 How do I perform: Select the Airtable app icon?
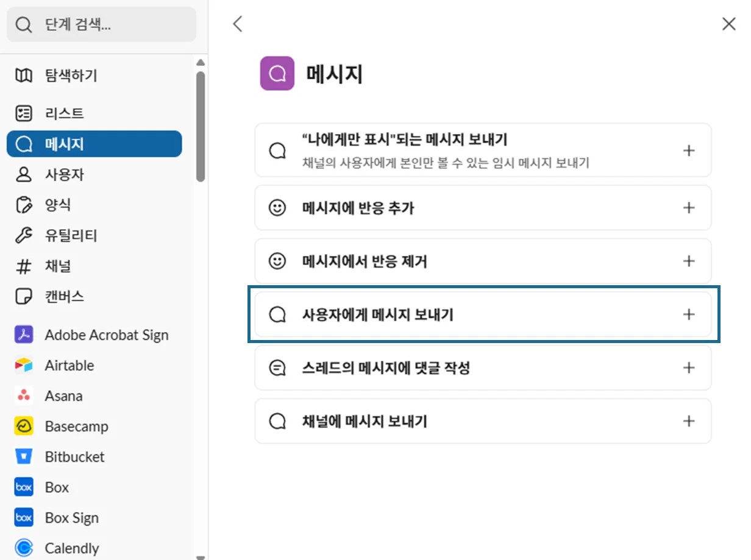[23, 366]
